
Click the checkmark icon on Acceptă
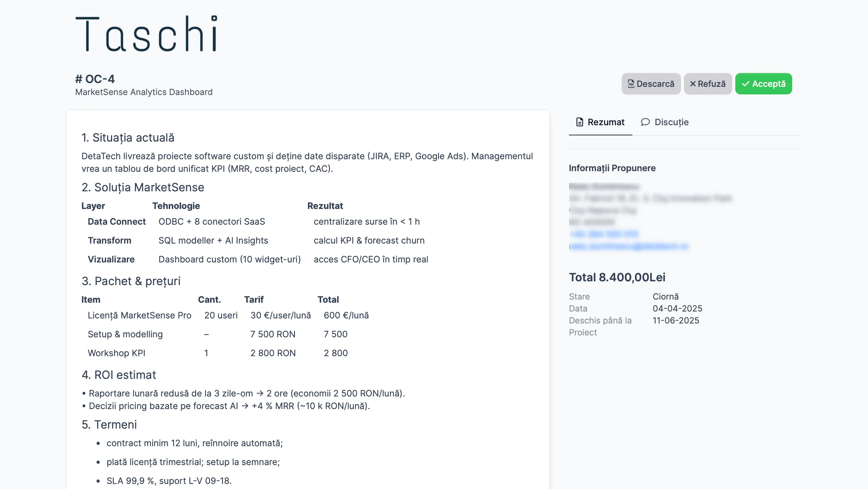746,84
